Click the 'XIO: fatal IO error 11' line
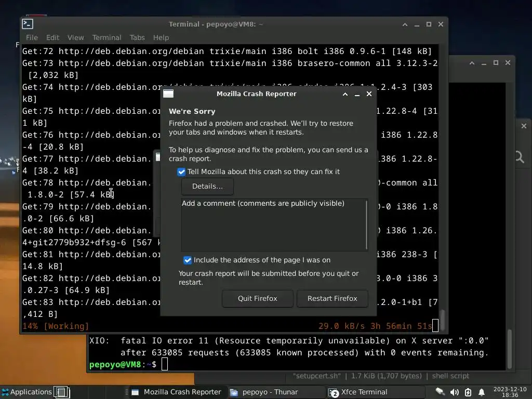 tap(289, 341)
